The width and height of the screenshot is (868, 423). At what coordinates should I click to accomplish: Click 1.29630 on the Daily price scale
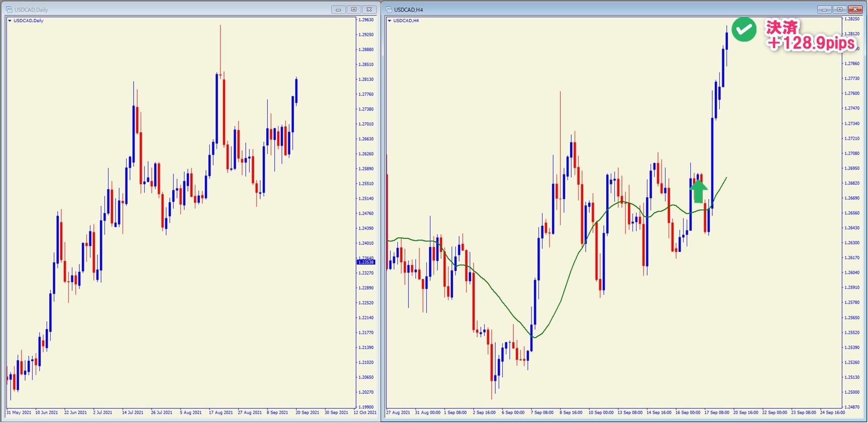(x=366, y=20)
